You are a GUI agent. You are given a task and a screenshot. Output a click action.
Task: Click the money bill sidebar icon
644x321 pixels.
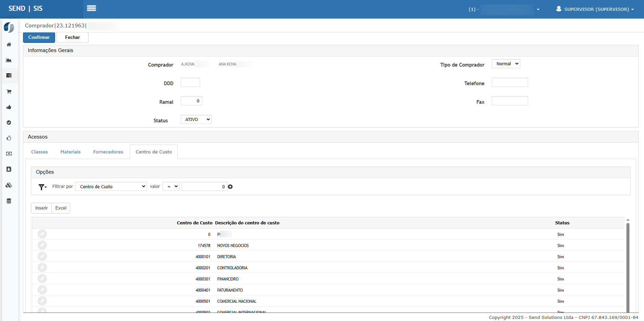9,154
